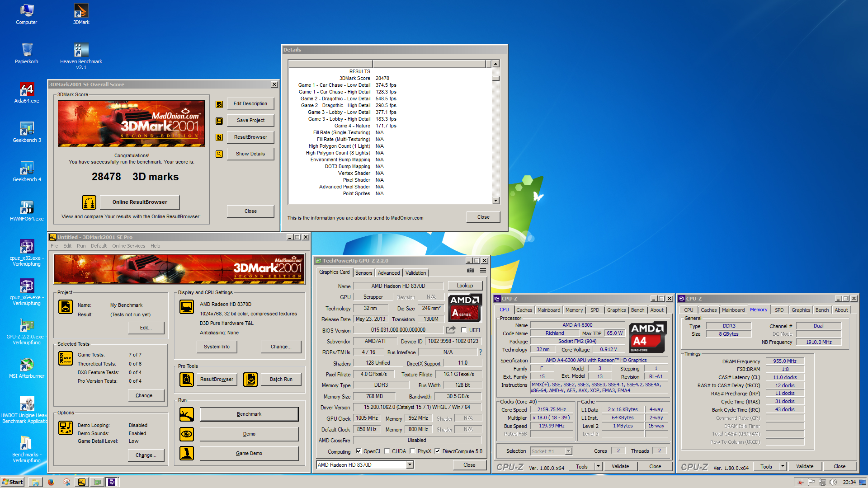Click the Lookup button in GPU-Z

[465, 286]
